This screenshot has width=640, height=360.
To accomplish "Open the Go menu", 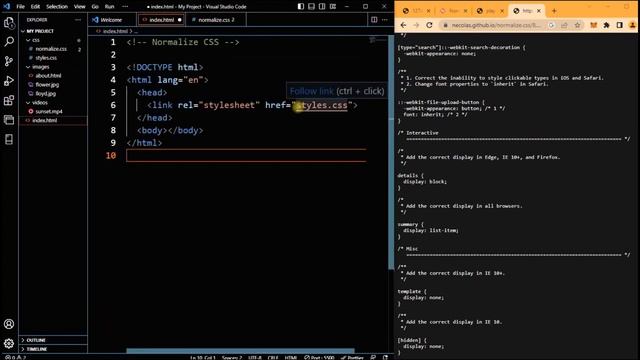I will click(95, 7).
